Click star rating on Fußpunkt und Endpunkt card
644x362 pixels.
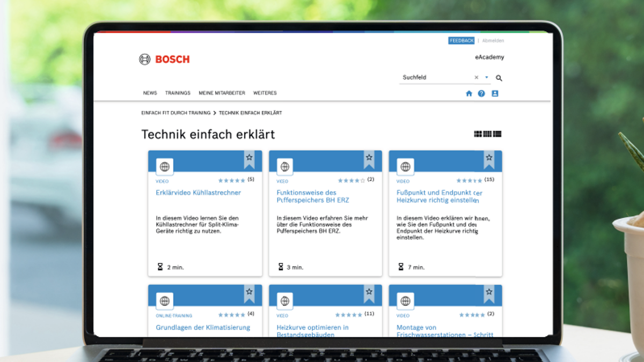(470, 181)
